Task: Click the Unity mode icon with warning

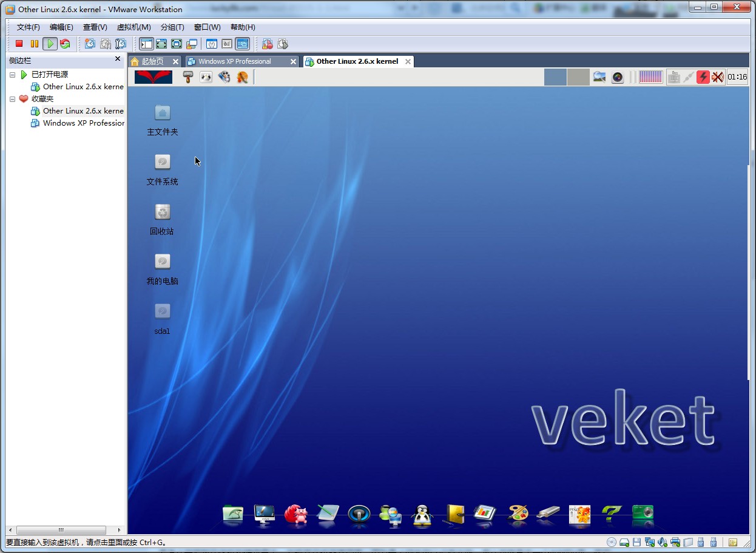Action: tap(192, 44)
